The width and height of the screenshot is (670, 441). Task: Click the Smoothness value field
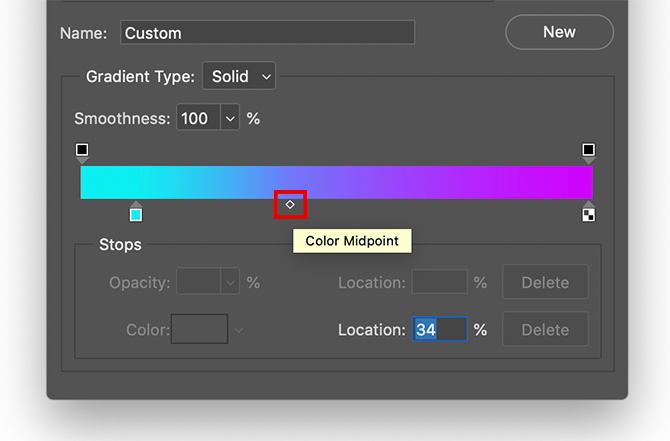(x=197, y=119)
